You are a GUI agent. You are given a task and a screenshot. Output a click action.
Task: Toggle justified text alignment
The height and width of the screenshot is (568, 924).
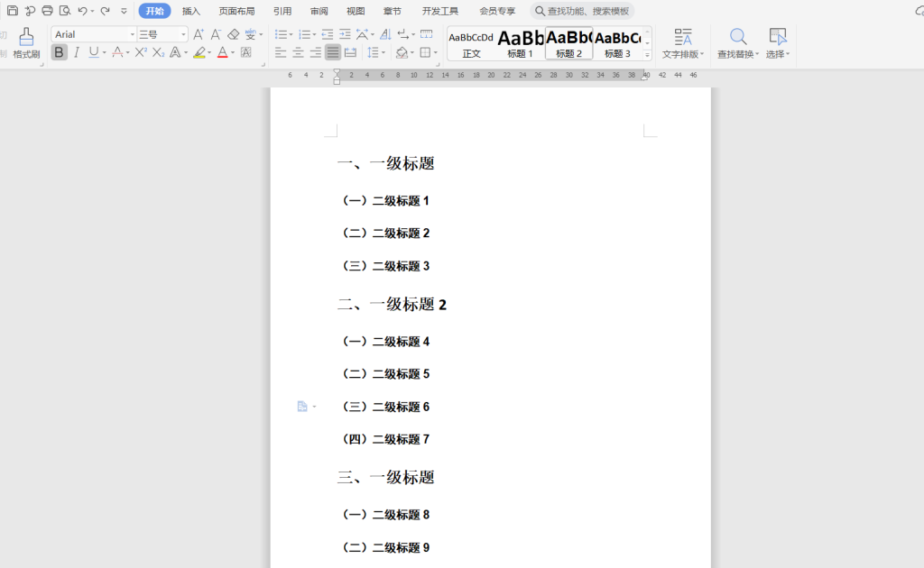click(x=333, y=53)
